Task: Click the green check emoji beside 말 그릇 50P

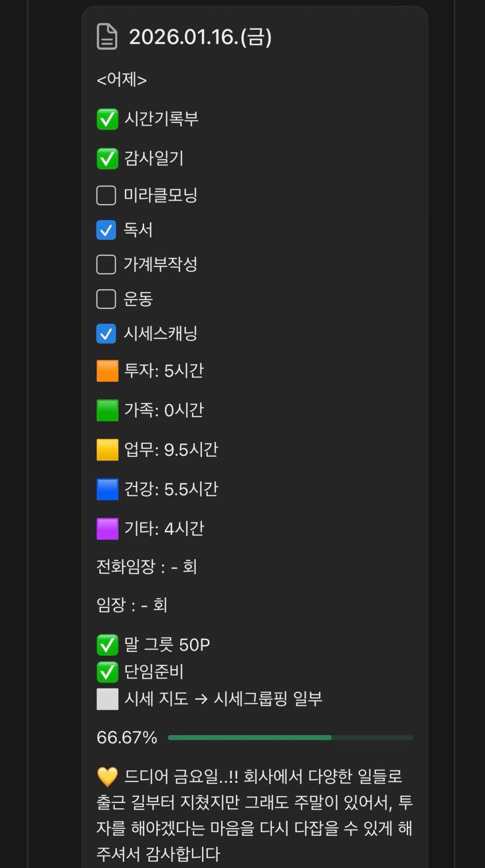Action: pyautogui.click(x=107, y=645)
